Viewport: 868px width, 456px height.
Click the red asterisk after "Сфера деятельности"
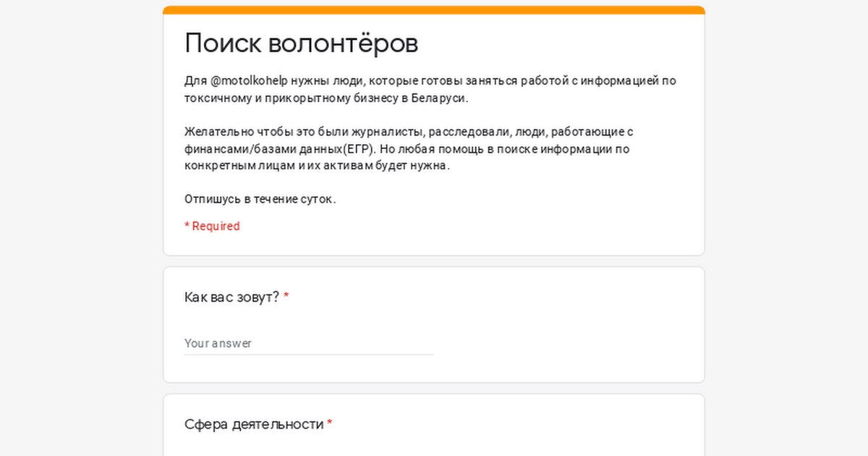pyautogui.click(x=330, y=424)
